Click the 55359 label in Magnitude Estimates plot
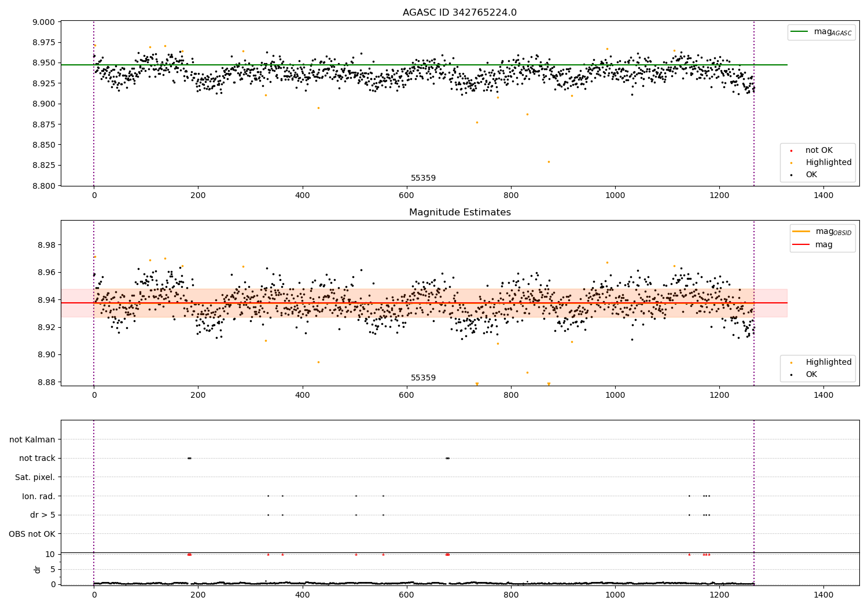Image resolution: width=868 pixels, height=608 pixels. 423,378
